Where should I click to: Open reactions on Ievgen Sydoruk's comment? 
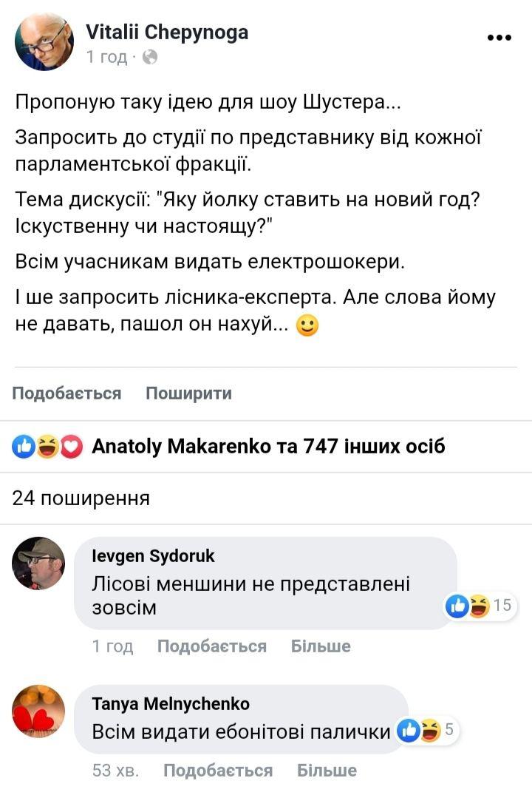[479, 606]
